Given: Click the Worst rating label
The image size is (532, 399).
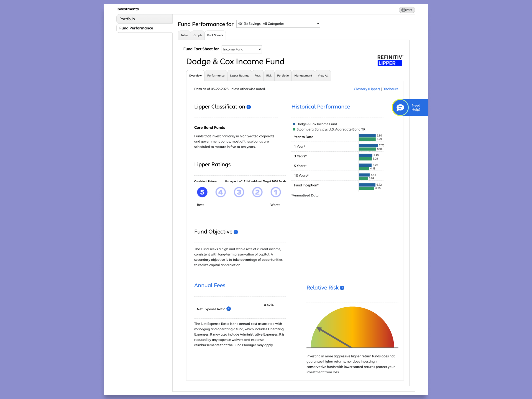Looking at the screenshot, I should point(275,205).
